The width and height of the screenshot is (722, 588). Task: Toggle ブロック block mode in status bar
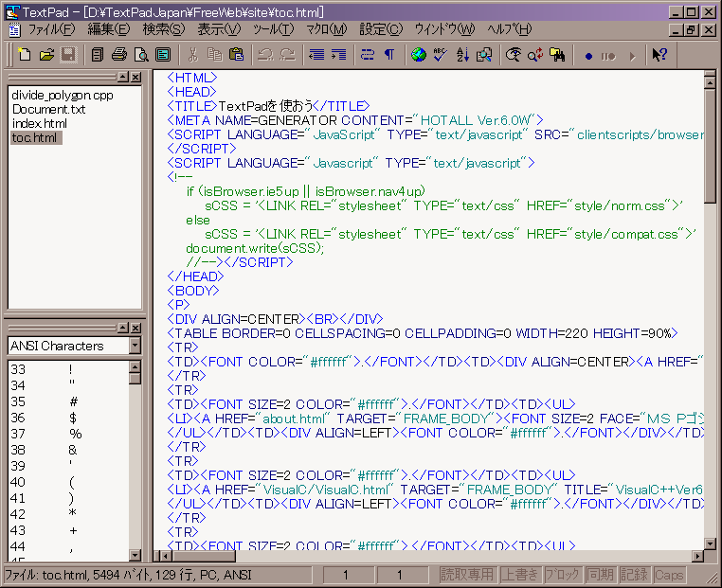(562, 575)
